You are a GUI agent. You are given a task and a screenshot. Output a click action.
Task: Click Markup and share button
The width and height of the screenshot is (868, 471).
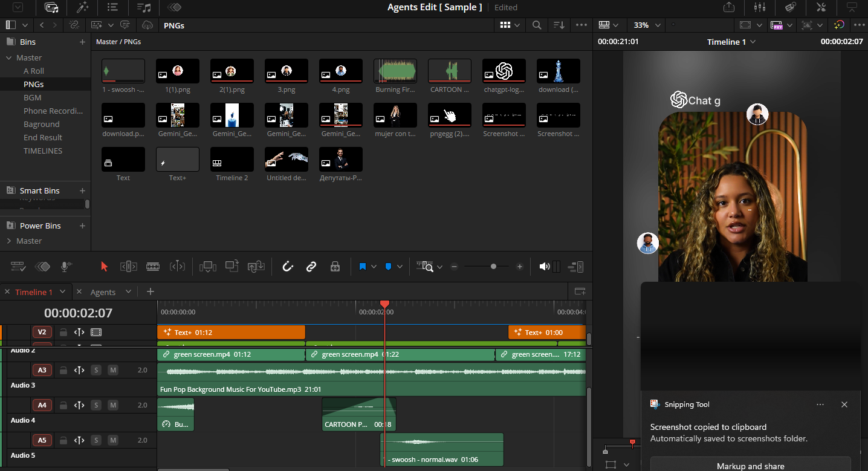750,466
